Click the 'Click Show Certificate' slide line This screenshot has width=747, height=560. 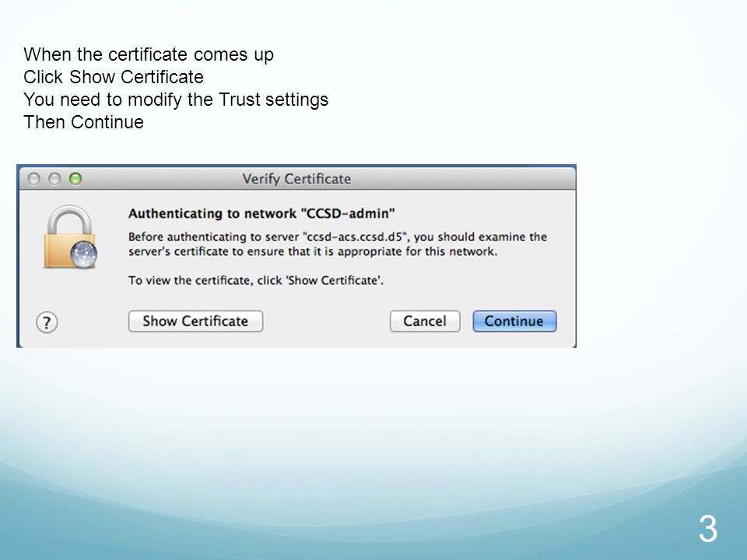coord(114,77)
